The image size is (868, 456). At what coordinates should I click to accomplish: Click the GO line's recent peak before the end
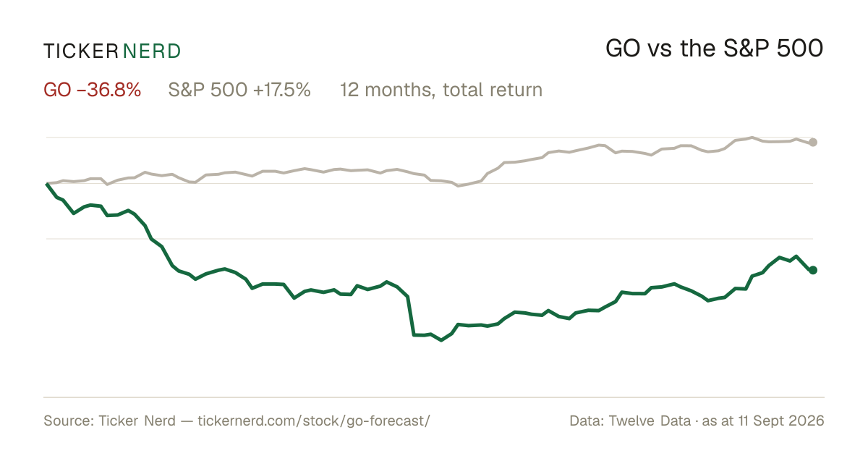point(796,256)
